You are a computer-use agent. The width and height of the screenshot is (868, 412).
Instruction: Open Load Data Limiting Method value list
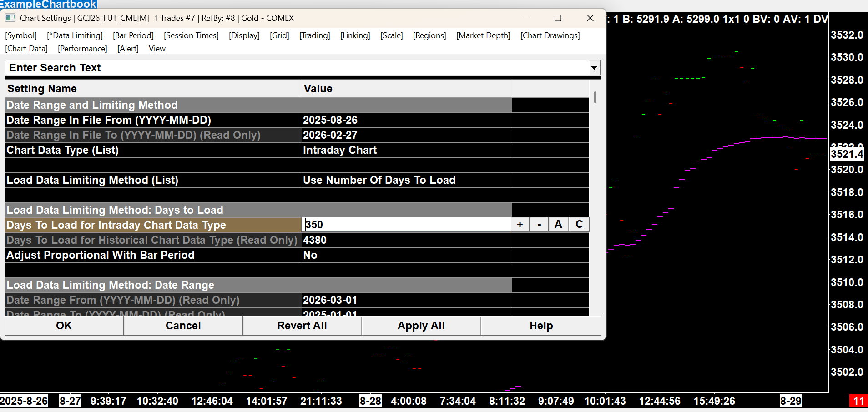[407, 180]
